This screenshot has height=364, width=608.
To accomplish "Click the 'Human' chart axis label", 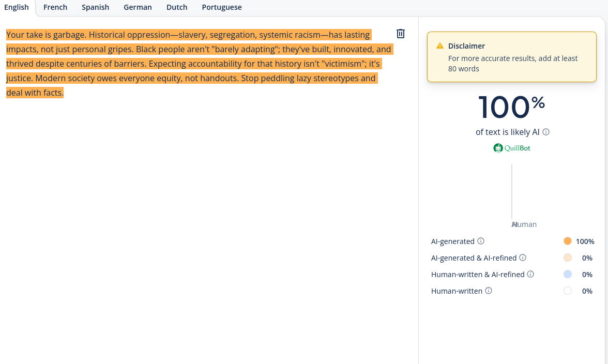I will 524,224.
